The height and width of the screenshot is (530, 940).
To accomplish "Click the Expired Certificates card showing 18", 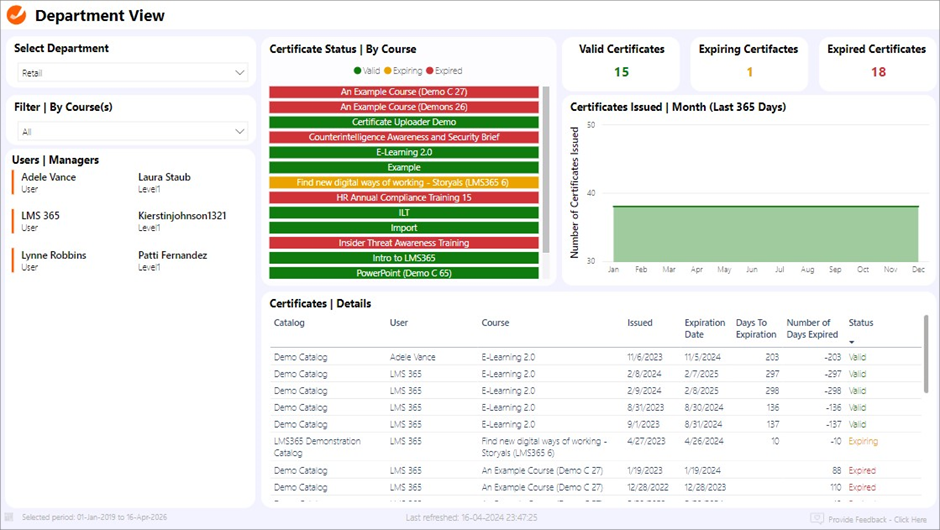I will 877,62.
